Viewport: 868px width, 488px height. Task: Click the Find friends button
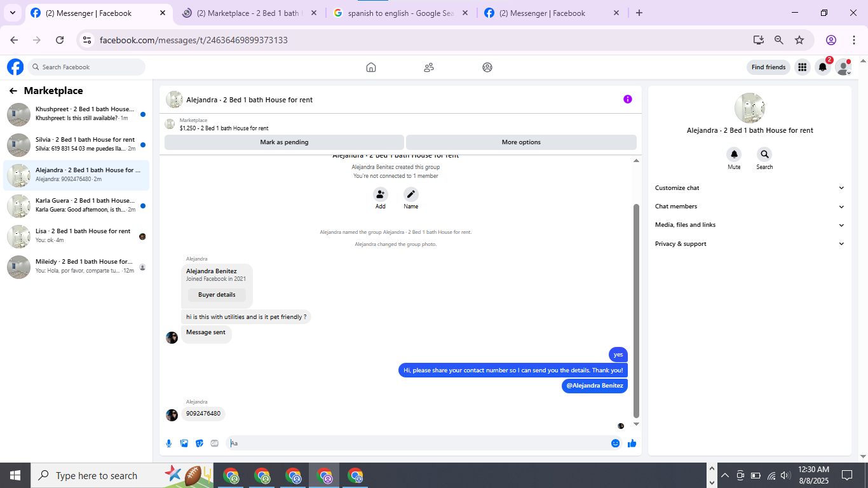(768, 67)
